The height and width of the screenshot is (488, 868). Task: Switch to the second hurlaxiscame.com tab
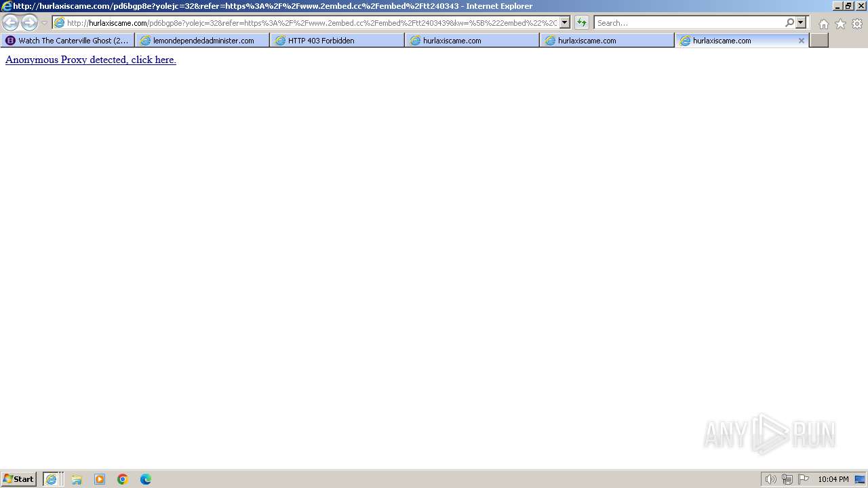click(x=608, y=41)
